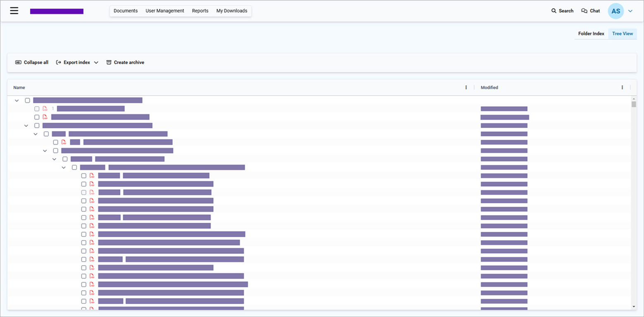
Task: Open the Chat bubble icon
Action: point(584,11)
